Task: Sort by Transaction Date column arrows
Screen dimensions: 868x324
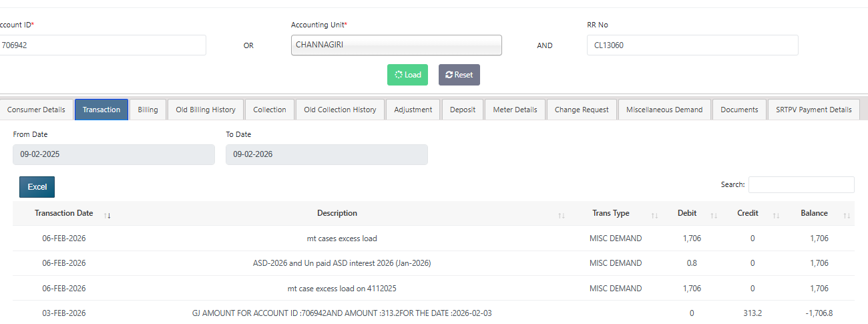Action: click(x=107, y=215)
